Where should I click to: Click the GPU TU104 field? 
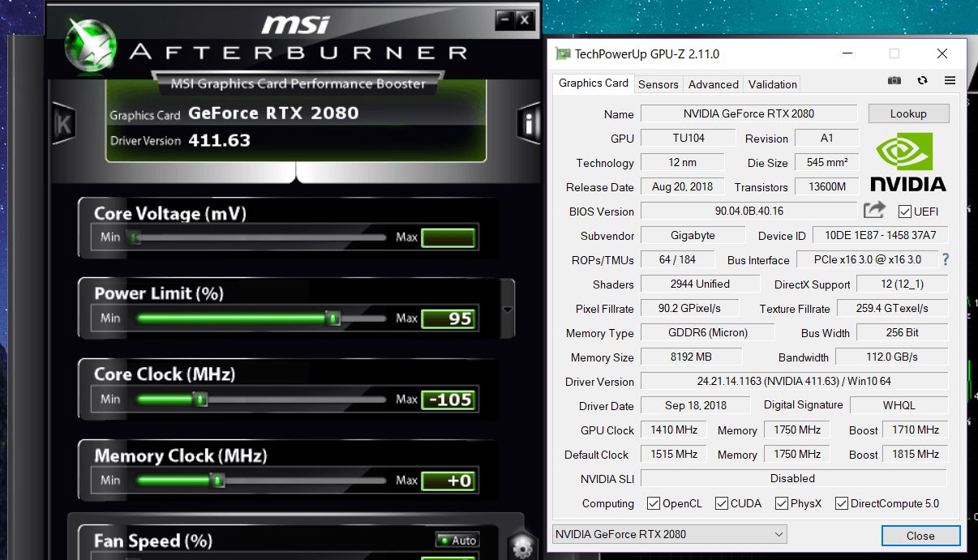coord(688,138)
